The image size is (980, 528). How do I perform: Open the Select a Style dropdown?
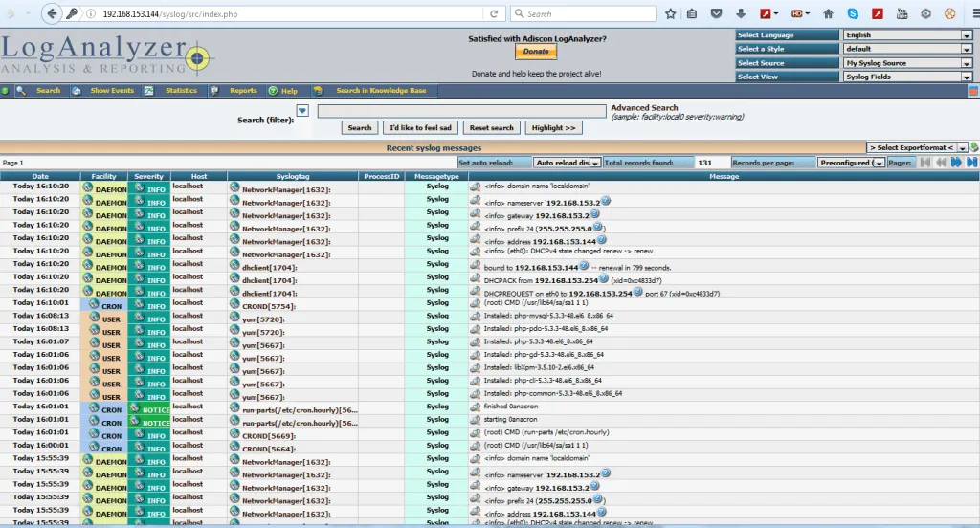click(908, 49)
